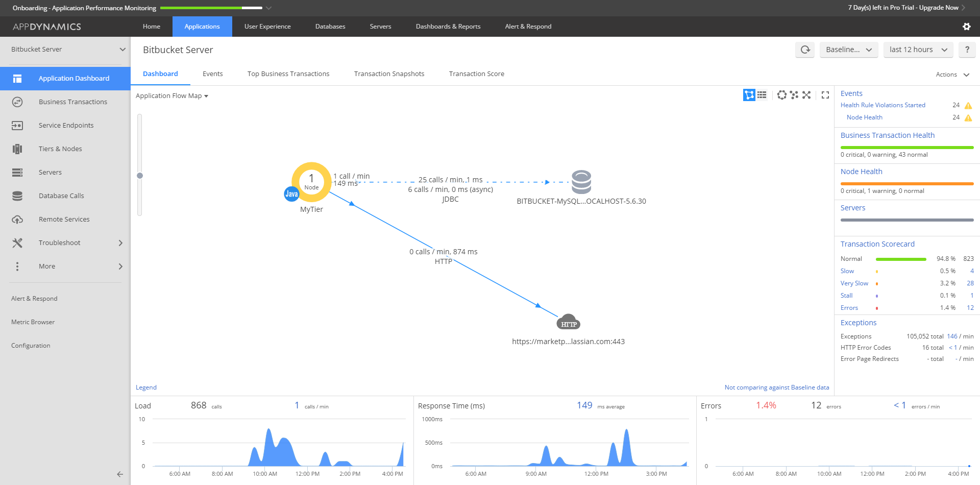
Task: Switch to grid list view icon
Action: [762, 95]
